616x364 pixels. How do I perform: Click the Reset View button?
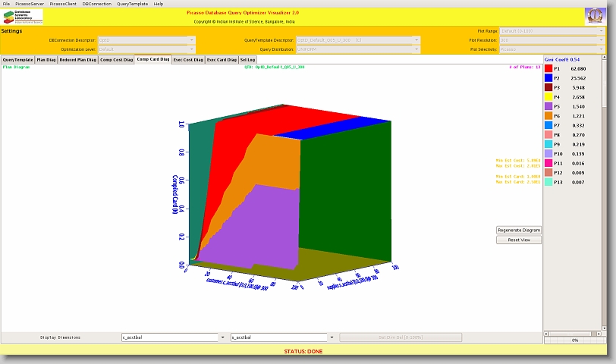click(519, 240)
